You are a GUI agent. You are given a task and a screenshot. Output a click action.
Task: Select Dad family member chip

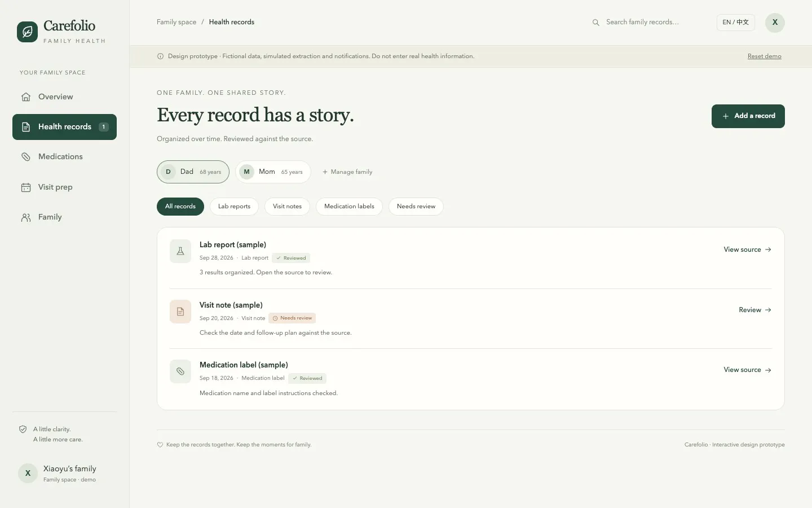[193, 172]
